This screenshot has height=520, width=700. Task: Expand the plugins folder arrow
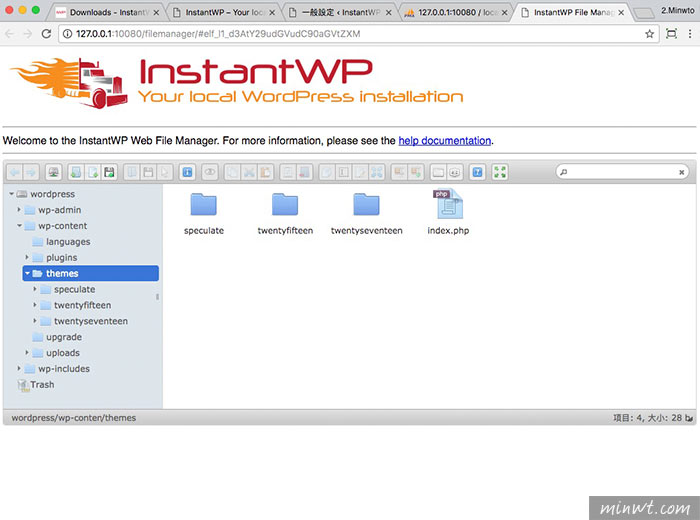click(x=27, y=257)
